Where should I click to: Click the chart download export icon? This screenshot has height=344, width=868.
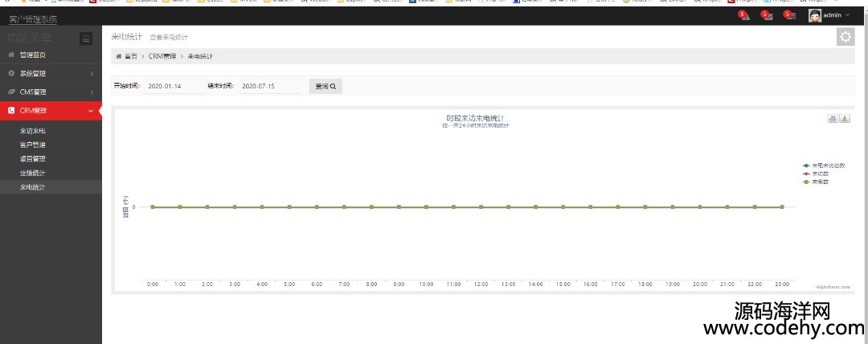click(x=845, y=119)
